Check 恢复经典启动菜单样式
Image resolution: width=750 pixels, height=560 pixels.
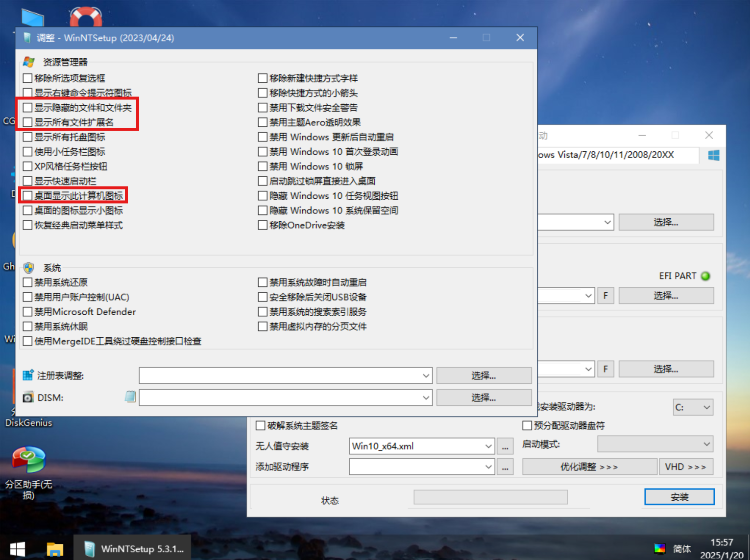(x=27, y=225)
